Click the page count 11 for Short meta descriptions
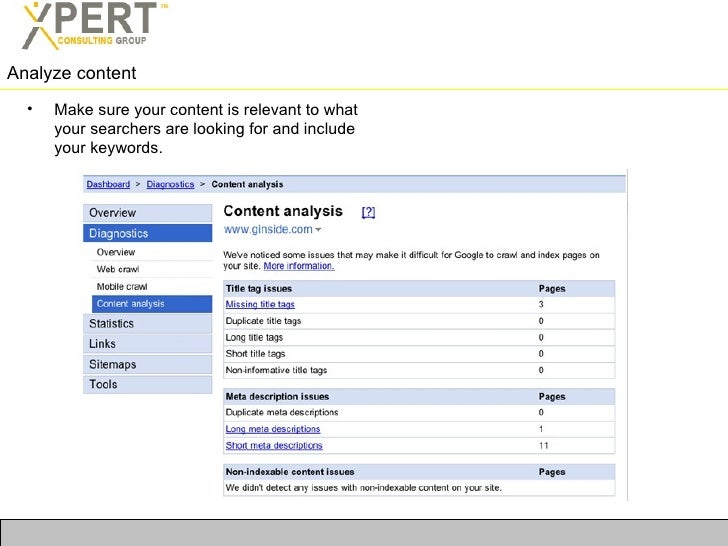Image resolution: width=728 pixels, height=546 pixels. 543,446
